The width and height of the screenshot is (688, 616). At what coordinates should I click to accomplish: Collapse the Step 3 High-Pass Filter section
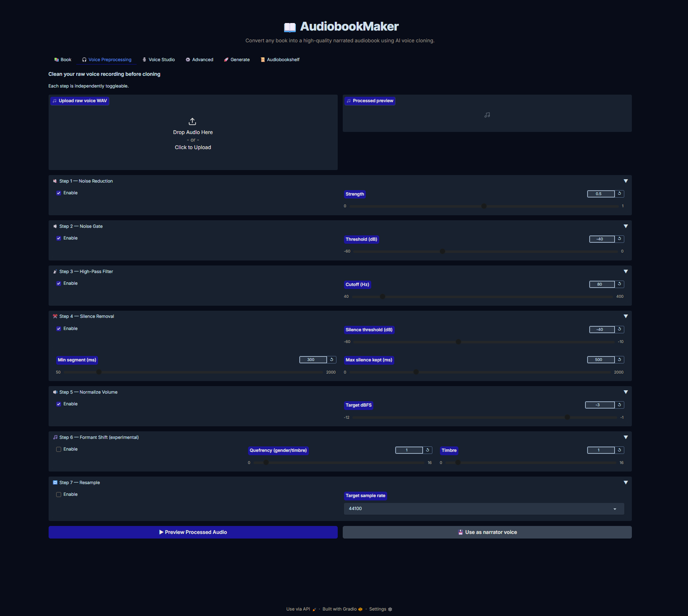pos(626,271)
